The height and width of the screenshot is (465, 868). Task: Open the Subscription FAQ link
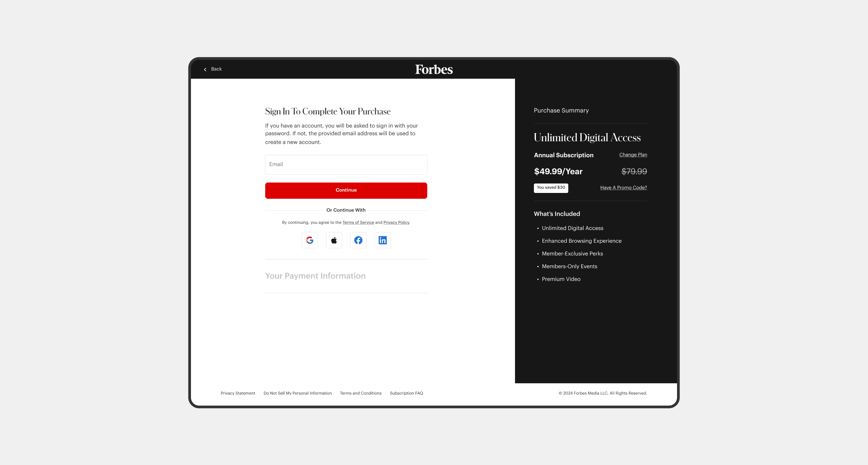(x=406, y=393)
